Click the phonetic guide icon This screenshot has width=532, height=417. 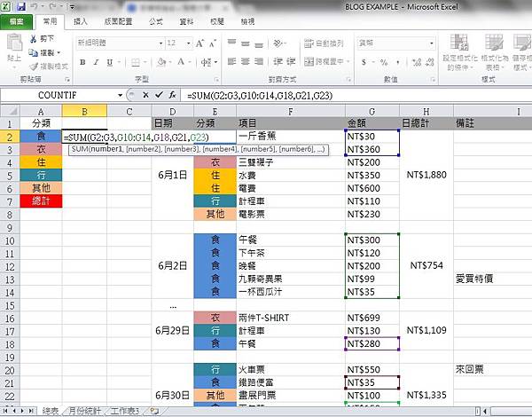tap(206, 62)
